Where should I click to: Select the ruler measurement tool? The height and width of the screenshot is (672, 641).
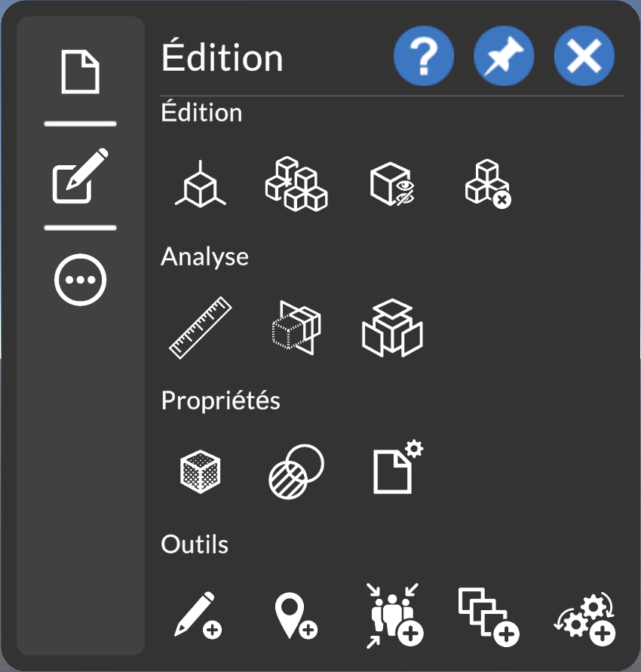coord(200,328)
